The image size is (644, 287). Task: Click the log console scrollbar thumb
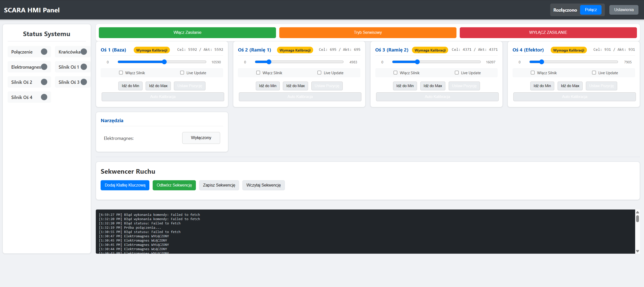click(x=637, y=219)
